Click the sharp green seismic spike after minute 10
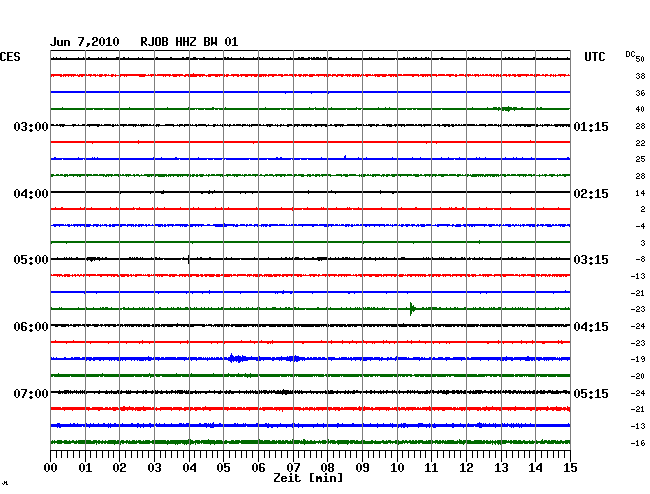The image size is (650, 494). (x=412, y=309)
